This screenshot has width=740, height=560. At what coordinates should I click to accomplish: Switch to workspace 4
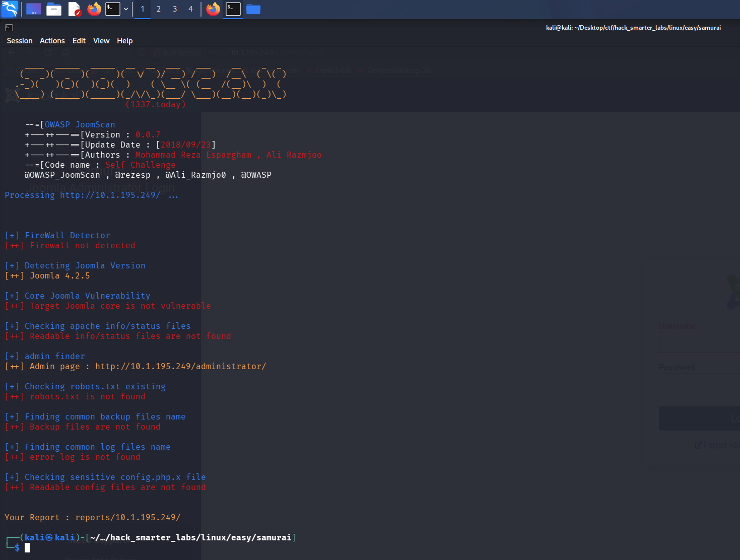pos(190,9)
